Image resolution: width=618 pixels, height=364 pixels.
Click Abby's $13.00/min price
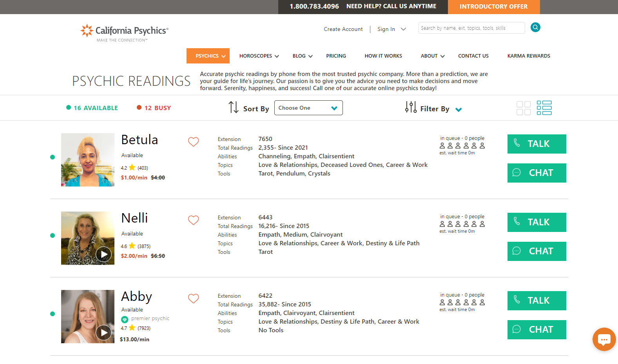[134, 339]
